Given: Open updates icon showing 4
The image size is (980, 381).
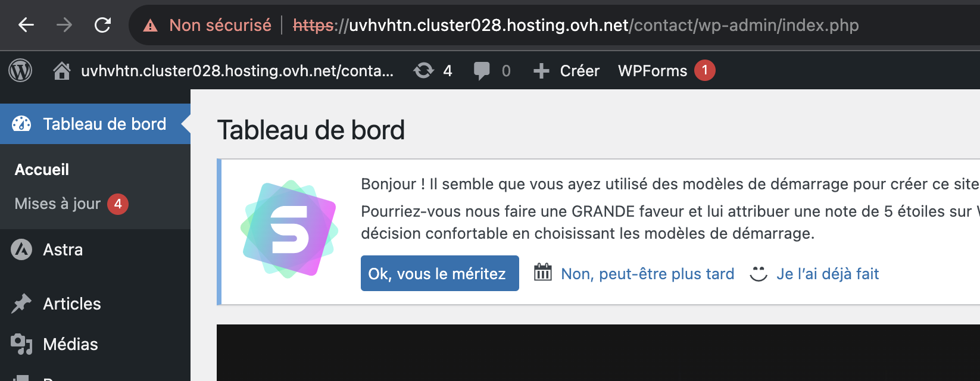Looking at the screenshot, I should click(423, 71).
